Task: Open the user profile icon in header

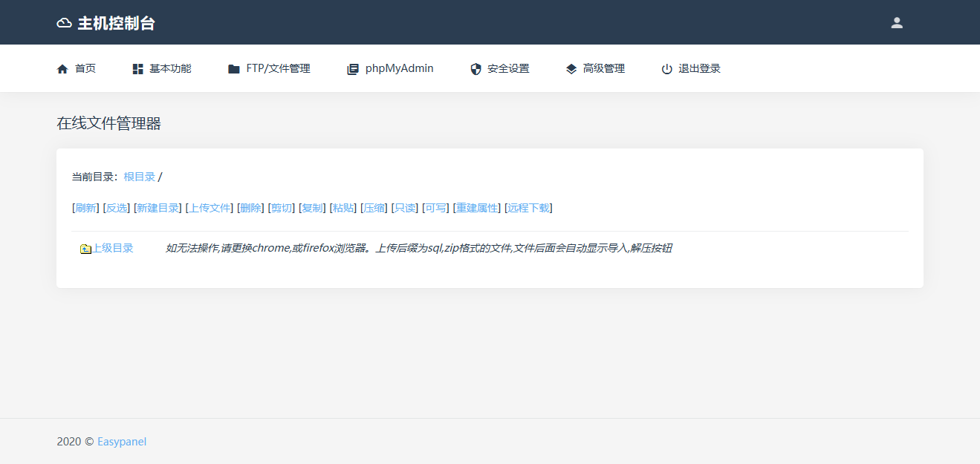Action: point(897,23)
